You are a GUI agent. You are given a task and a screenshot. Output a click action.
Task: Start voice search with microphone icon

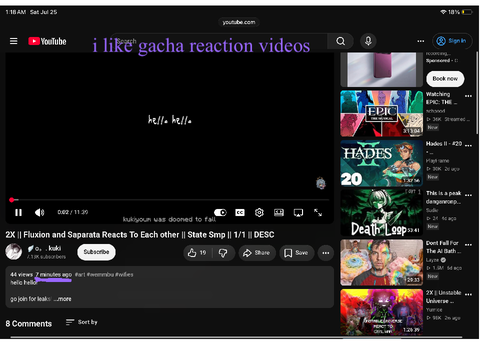(368, 41)
